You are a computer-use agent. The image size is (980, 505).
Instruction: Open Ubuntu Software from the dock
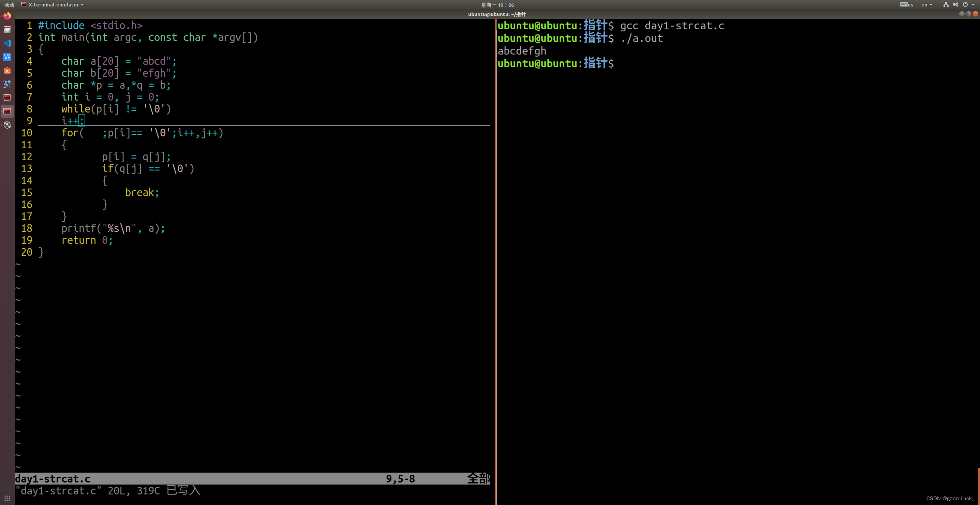(x=7, y=71)
